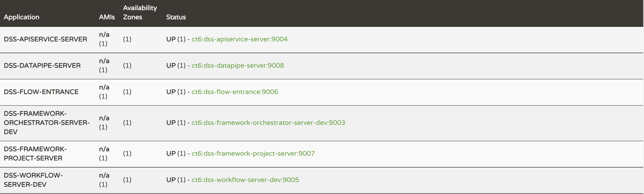Select the n/a (1) AMIs cell for DSS-WORKFLOW-SERVER-DEV

pos(104,180)
